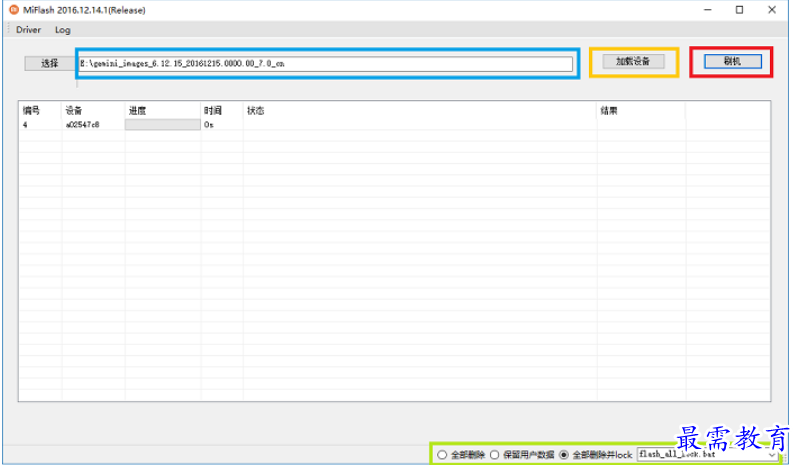Open the Log menu
The height and width of the screenshot is (470, 798).
pos(63,30)
